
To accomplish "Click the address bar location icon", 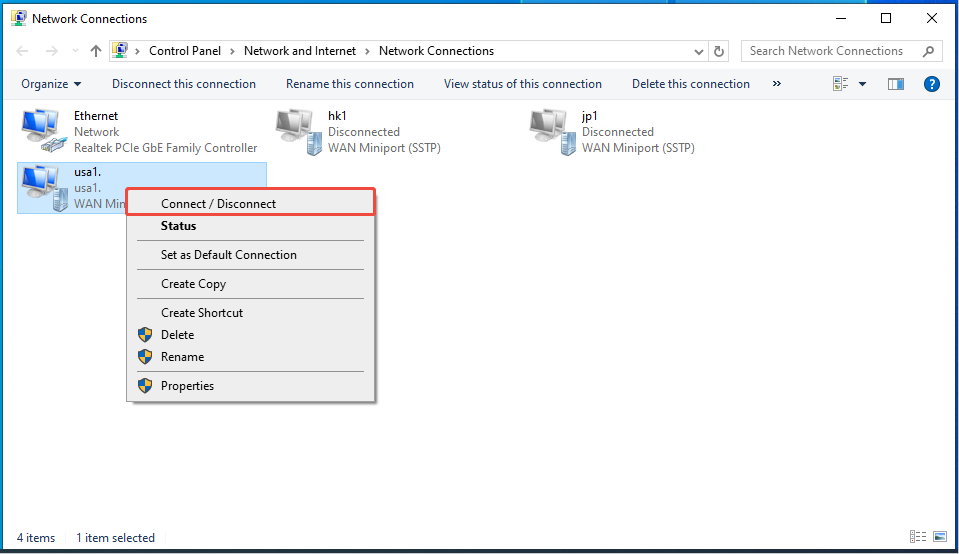I will coord(120,50).
